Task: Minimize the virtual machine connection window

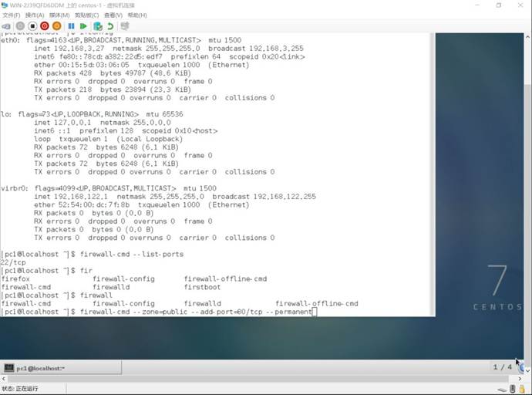Action: pos(477,5)
